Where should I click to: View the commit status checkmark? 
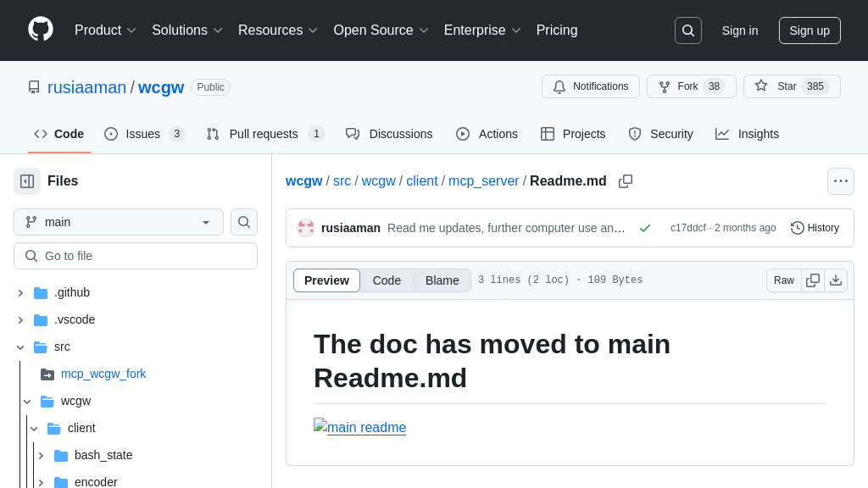coord(645,228)
